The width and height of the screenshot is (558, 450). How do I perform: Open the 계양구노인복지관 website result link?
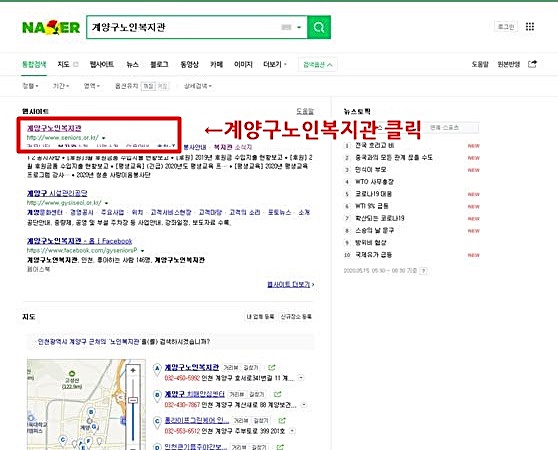pyautogui.click(x=54, y=128)
